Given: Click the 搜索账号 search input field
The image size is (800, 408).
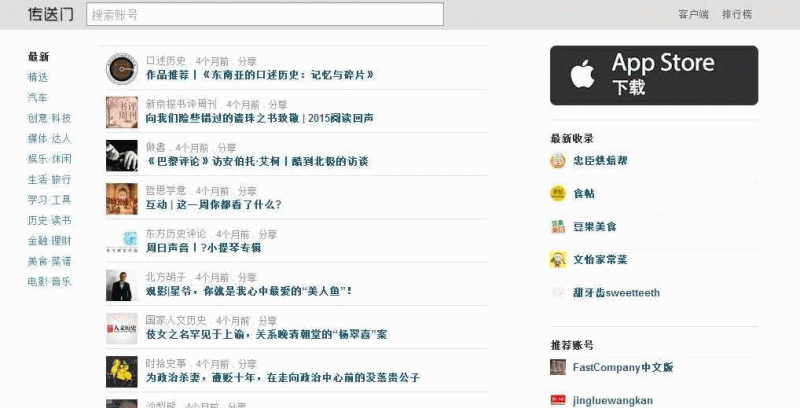Looking at the screenshot, I should (264, 15).
